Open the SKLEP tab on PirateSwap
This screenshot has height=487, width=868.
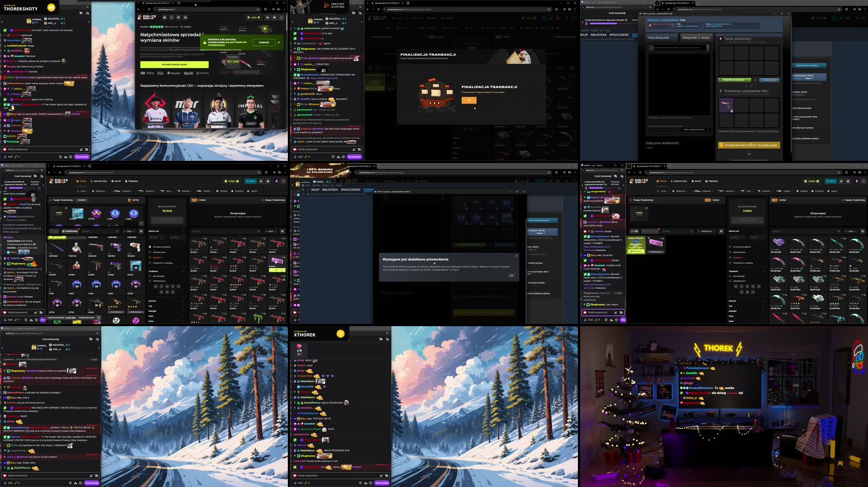coord(116,181)
